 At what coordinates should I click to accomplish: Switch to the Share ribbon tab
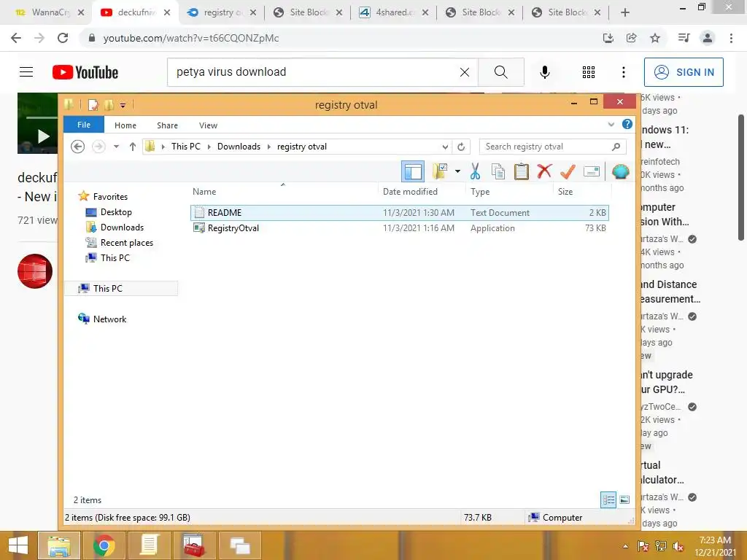coord(167,125)
